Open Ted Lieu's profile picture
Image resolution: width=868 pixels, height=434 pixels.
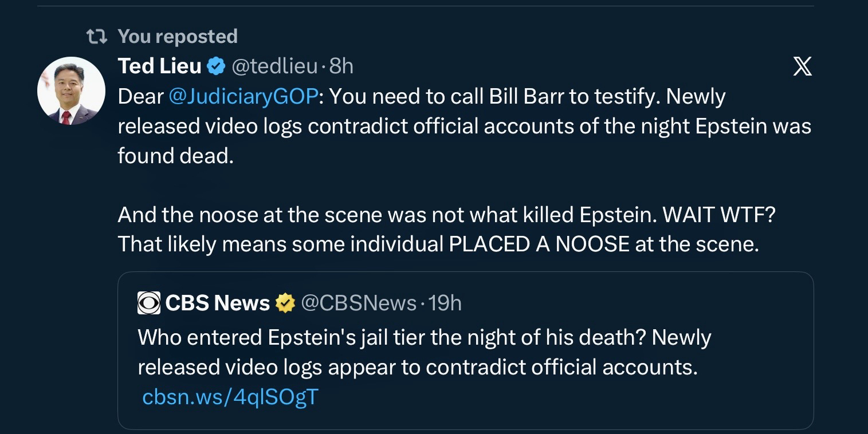click(x=71, y=90)
